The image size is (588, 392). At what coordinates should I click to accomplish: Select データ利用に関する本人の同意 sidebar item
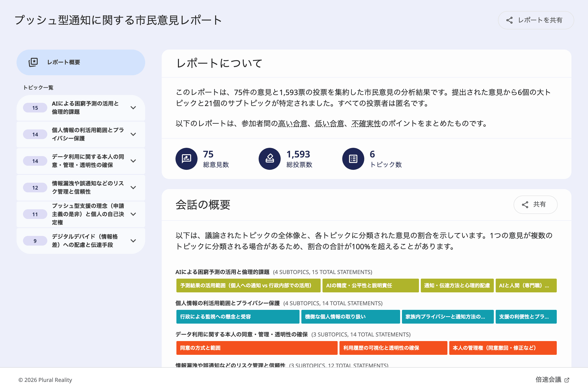(81, 161)
